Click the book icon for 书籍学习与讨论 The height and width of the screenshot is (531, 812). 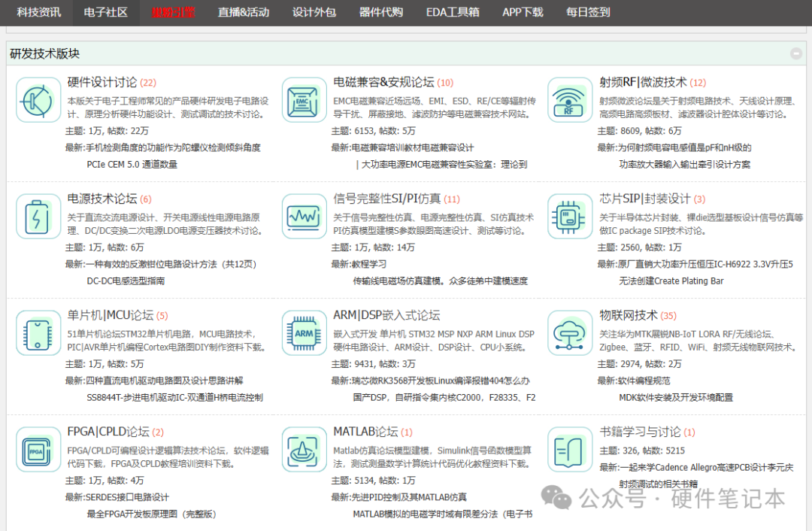(x=570, y=450)
